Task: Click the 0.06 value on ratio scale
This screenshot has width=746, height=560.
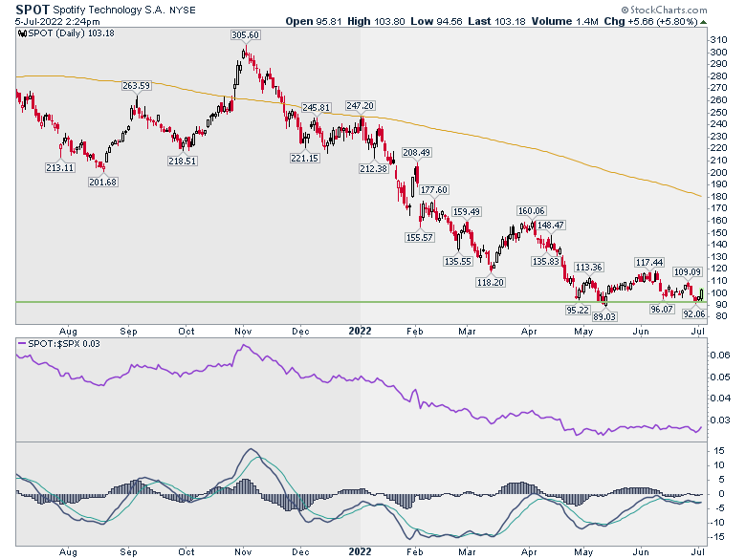Action: pos(720,355)
